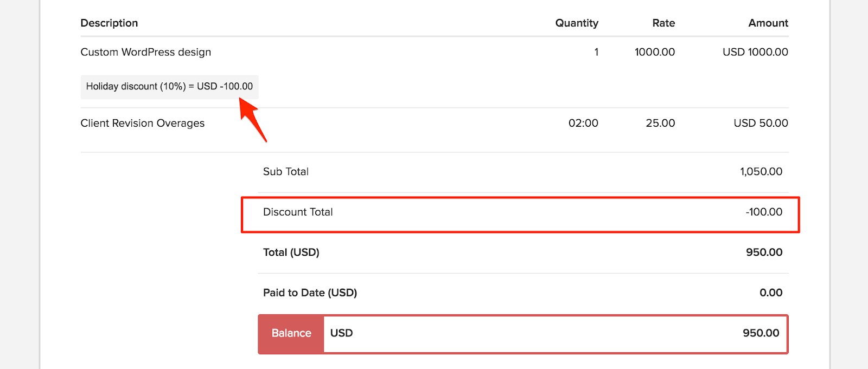Click the Total (USD) label
This screenshot has height=369, width=868.
click(x=291, y=253)
